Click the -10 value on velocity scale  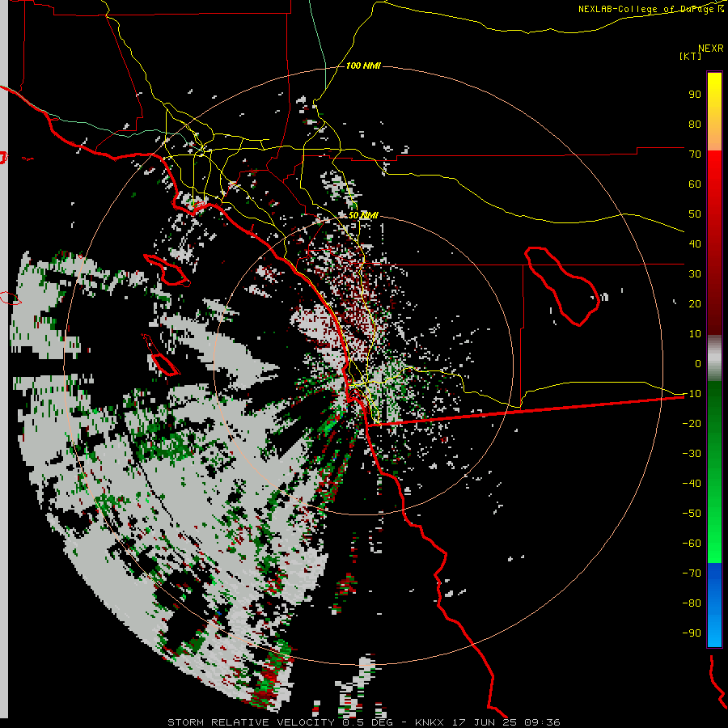click(x=692, y=394)
